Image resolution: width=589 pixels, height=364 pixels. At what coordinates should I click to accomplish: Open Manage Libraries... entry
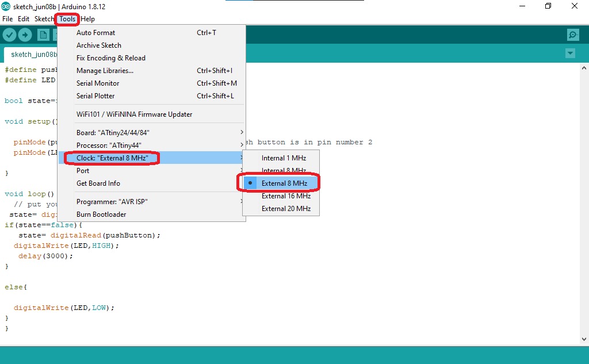coord(152,71)
